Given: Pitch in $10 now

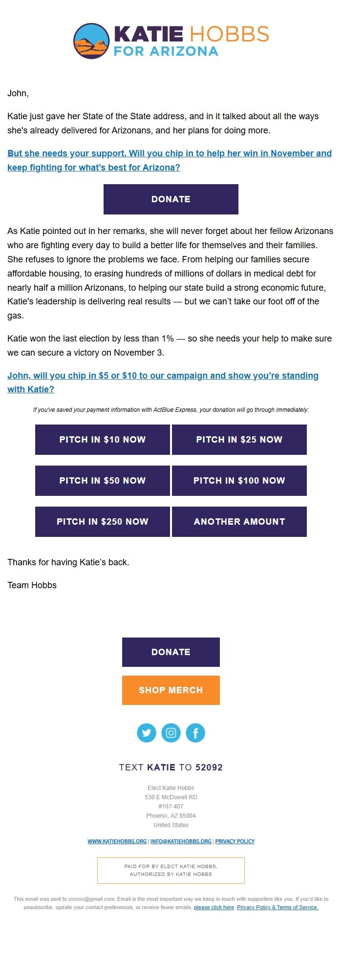Looking at the screenshot, I should click(102, 439).
